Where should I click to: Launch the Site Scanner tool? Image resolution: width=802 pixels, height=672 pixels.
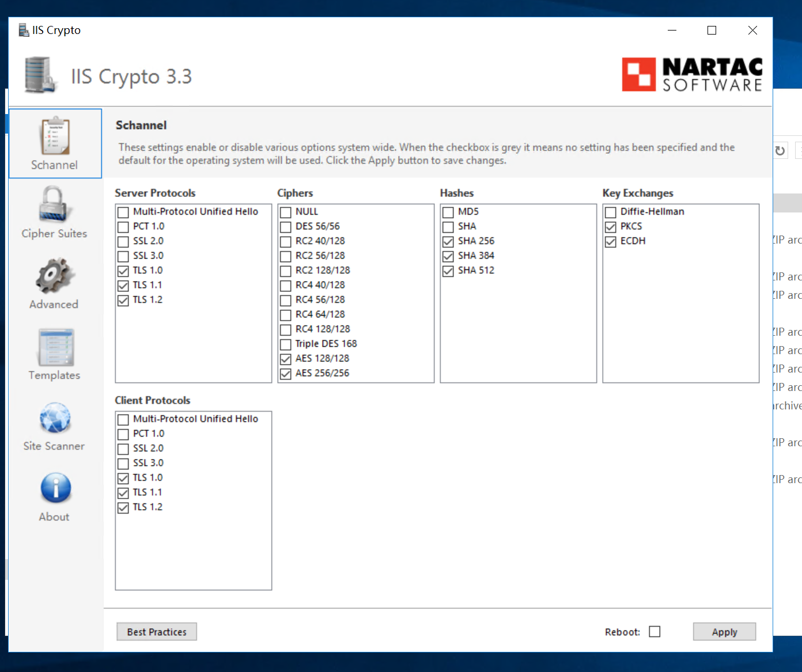54,425
